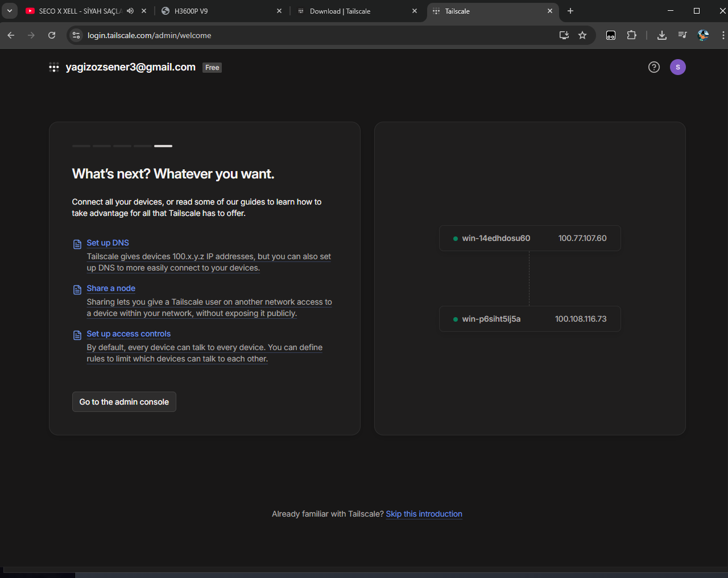Open the Chrome three-dot menu
The image size is (728, 578).
click(x=723, y=35)
